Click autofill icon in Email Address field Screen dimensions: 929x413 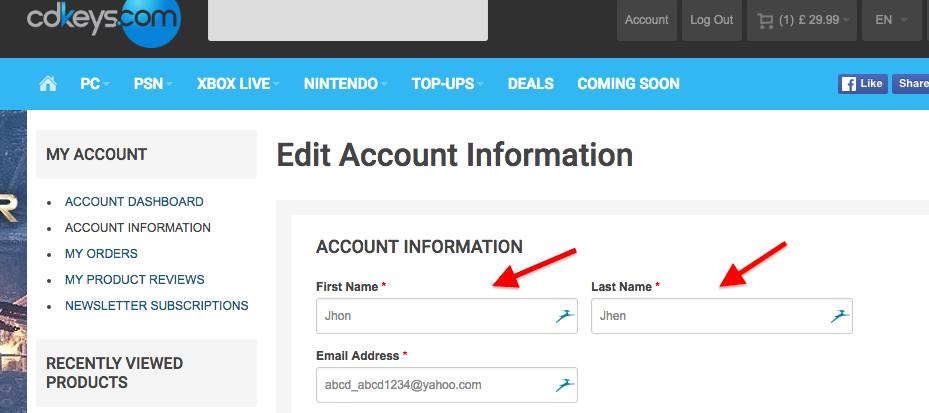[565, 384]
